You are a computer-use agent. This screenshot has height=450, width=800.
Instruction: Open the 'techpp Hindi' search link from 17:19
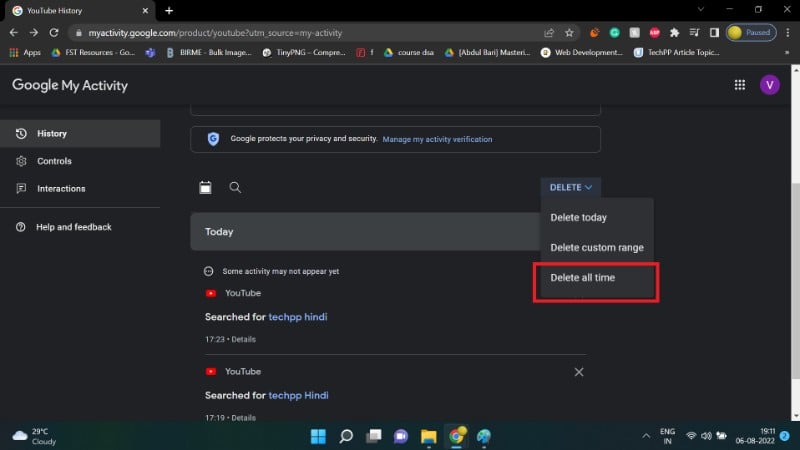[x=298, y=395]
